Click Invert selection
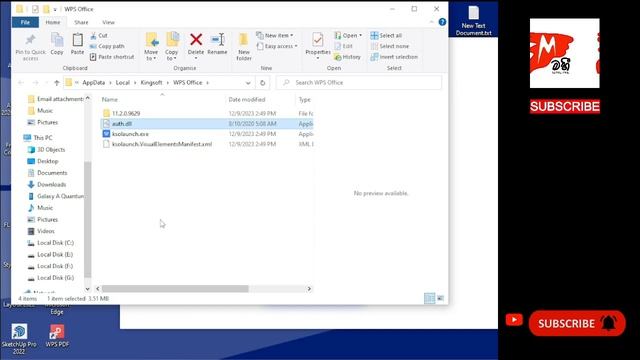Screen dimensions: 640x360 (394, 57)
